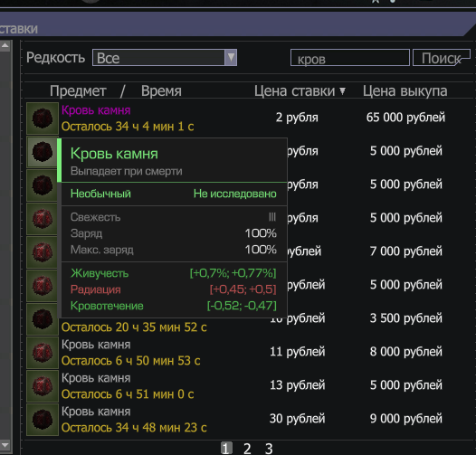Click the arrow of the Все combo box

tap(231, 57)
